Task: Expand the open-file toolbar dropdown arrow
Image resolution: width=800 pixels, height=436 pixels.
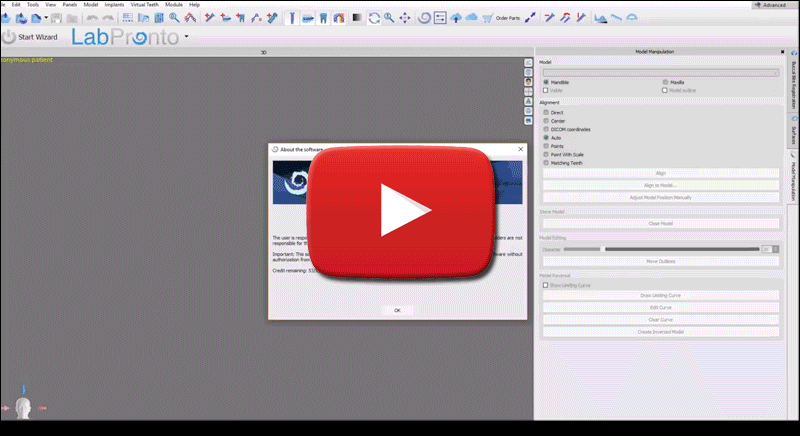Action: pos(46,18)
